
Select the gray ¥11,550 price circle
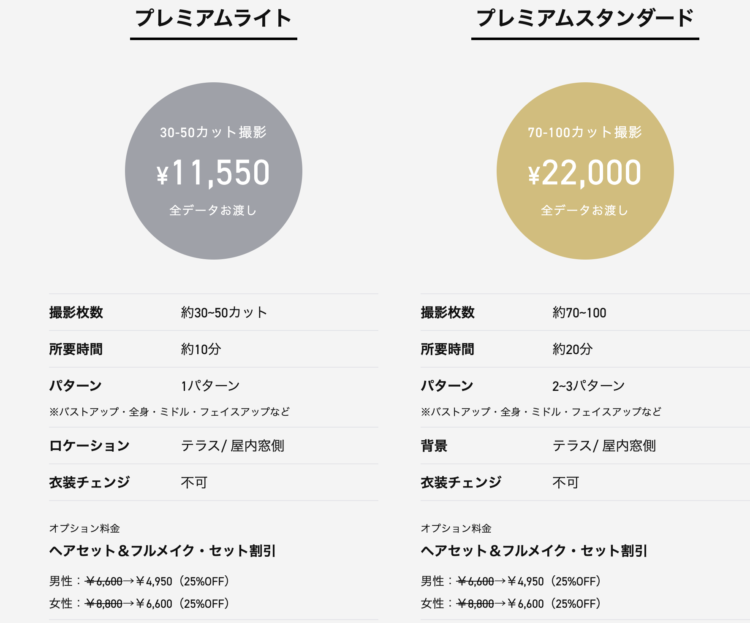(x=213, y=171)
